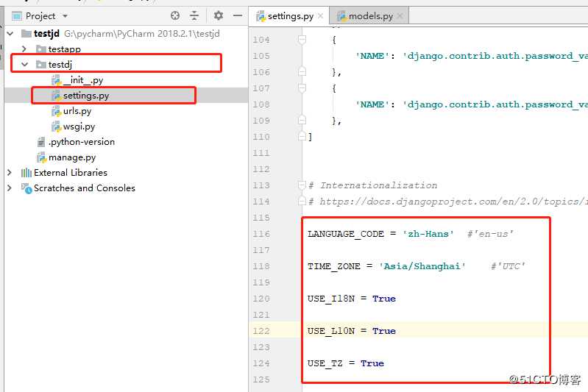Select the testapp folder
The width and height of the screenshot is (588, 392).
tap(64, 49)
